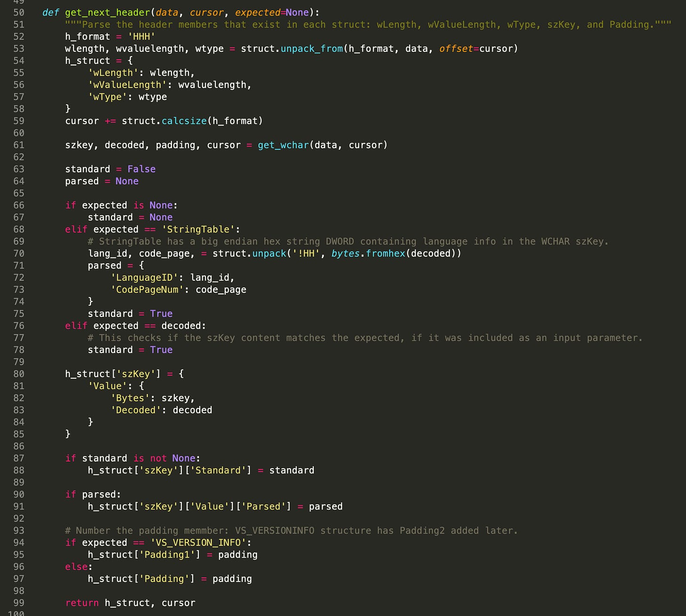Viewport: 686px width, 616px height.
Task: Click the 'Padding' key on line 97
Action: tap(164, 579)
